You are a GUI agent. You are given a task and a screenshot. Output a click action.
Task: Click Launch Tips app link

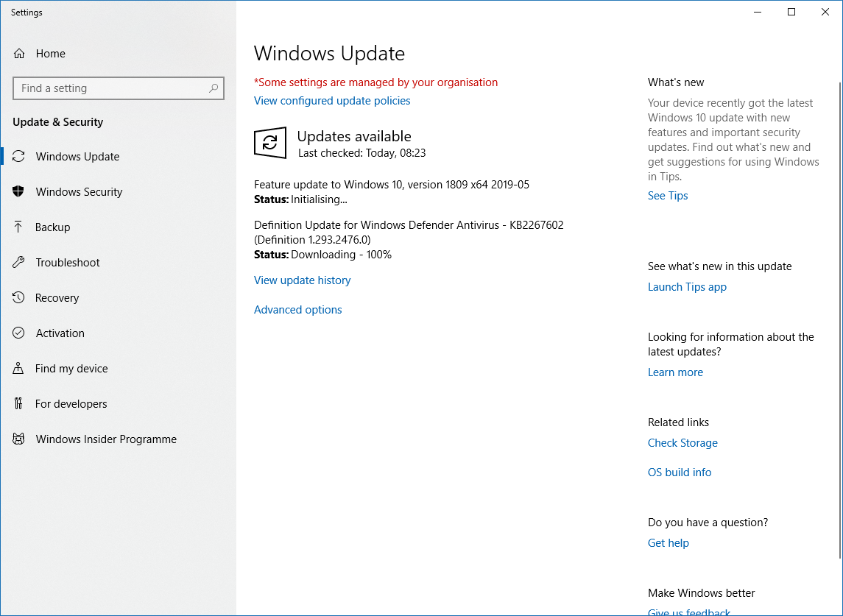pos(687,287)
